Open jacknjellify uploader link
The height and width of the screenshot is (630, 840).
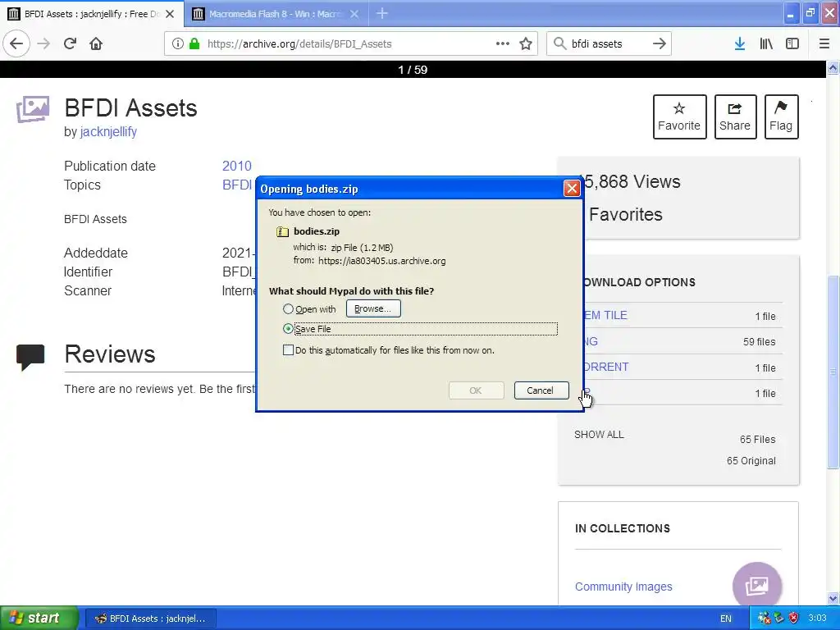point(108,132)
